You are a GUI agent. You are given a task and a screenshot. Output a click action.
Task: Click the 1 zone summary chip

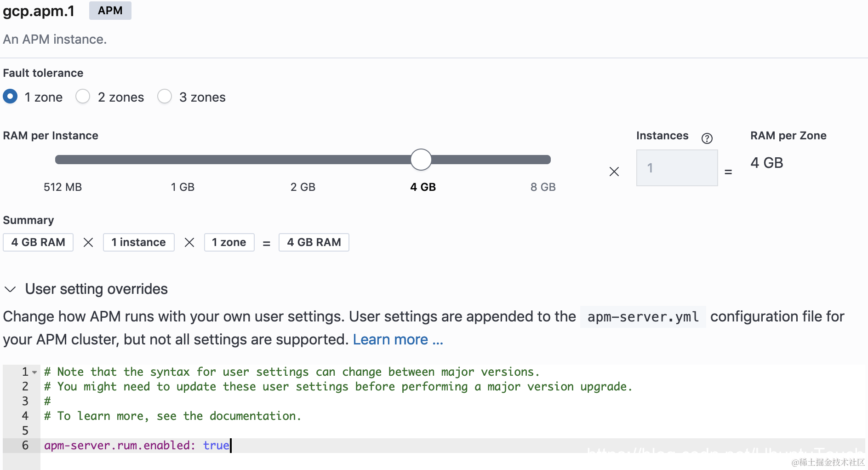click(229, 242)
